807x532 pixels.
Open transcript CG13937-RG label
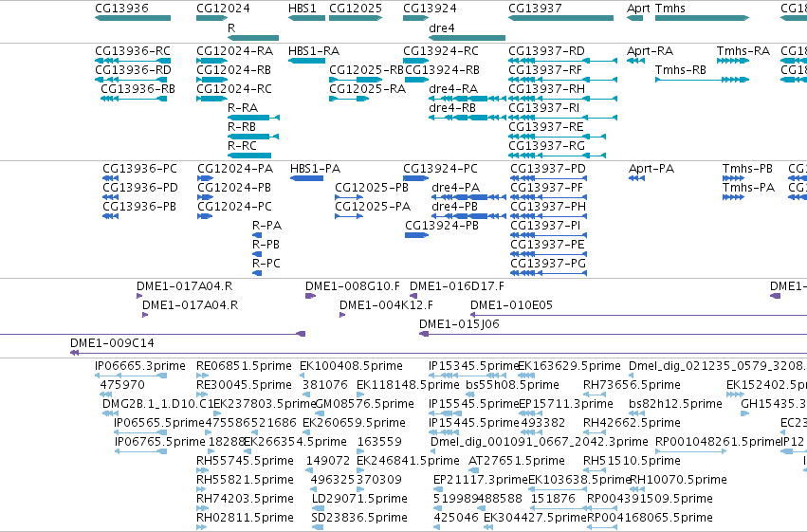pyautogui.click(x=546, y=146)
